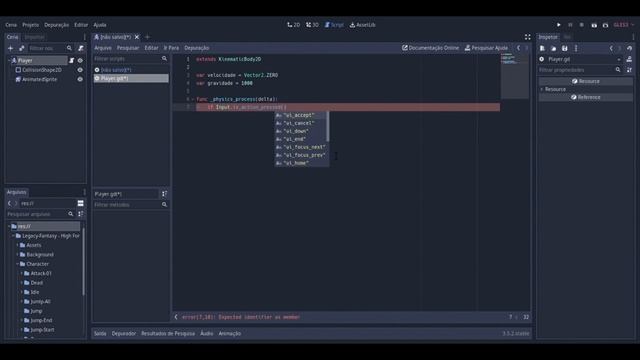
Task: Collapse script panel arrow beside error
Action: (176, 317)
